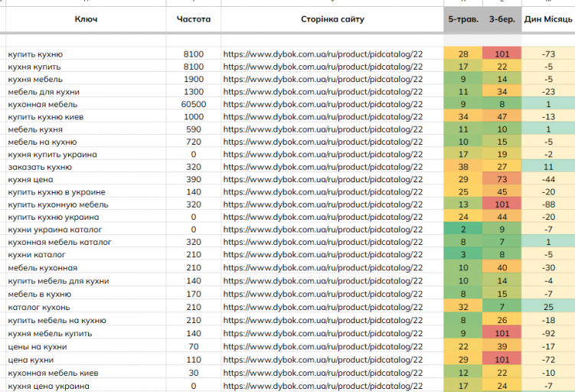The width and height of the screenshot is (575, 392).
Task: Click the Сторінка сайту header cell
Action: pos(332,19)
